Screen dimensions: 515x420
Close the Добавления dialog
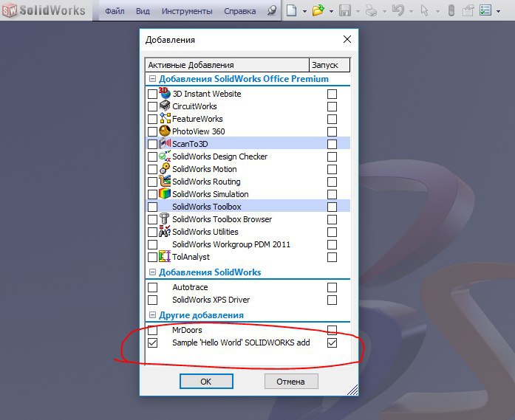[x=347, y=39]
